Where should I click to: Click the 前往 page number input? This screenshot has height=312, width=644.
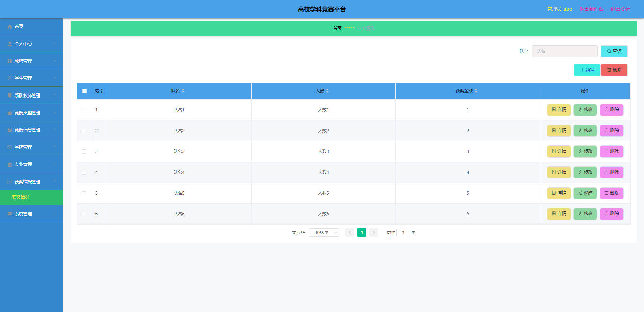tap(403, 233)
